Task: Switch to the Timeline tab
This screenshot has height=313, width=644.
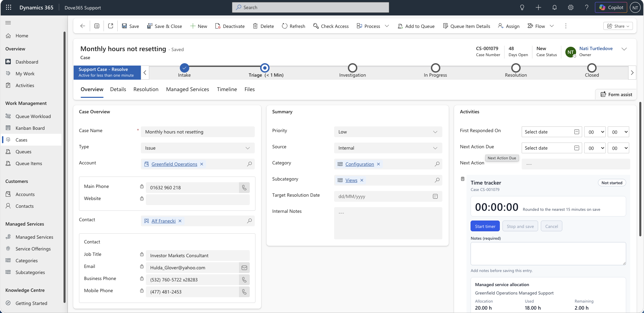Action: (227, 89)
